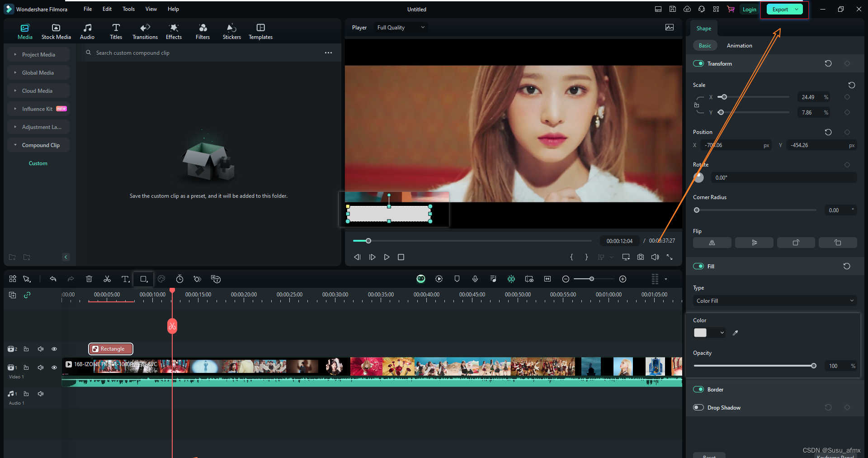Open the Full Quality dropdown
Viewport: 868px width, 458px height.
tap(401, 28)
